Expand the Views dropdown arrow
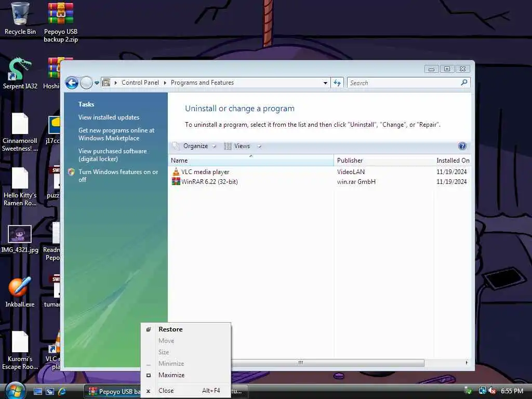Image resolution: width=532 pixels, height=399 pixels. click(259, 146)
